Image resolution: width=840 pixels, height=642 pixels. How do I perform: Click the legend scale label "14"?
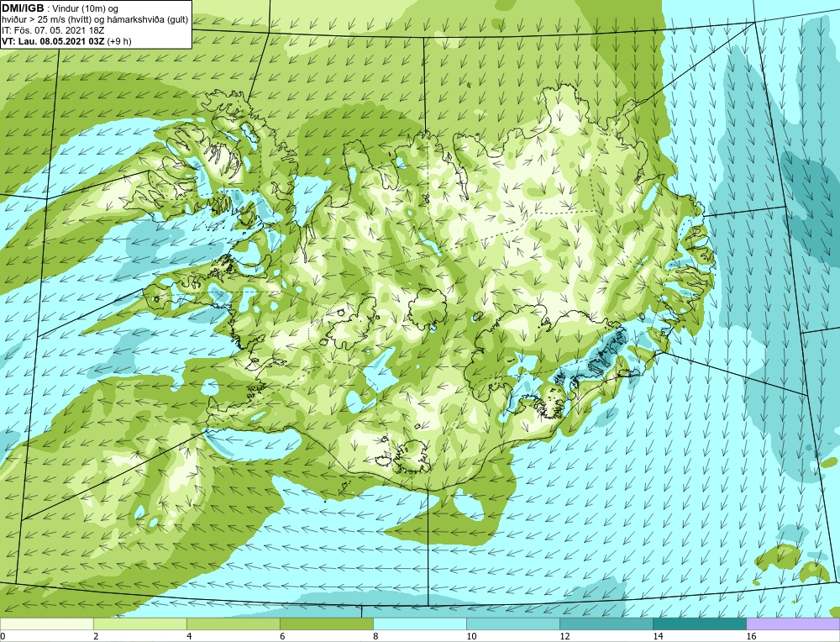(658, 636)
